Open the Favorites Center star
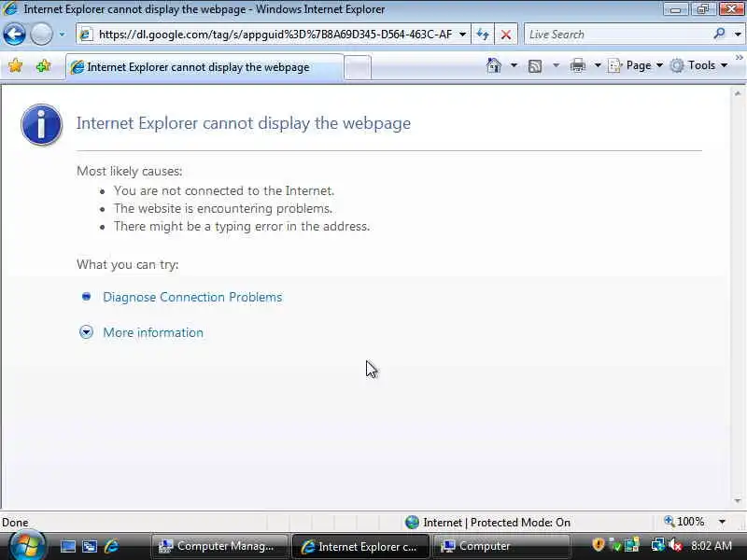 (15, 65)
